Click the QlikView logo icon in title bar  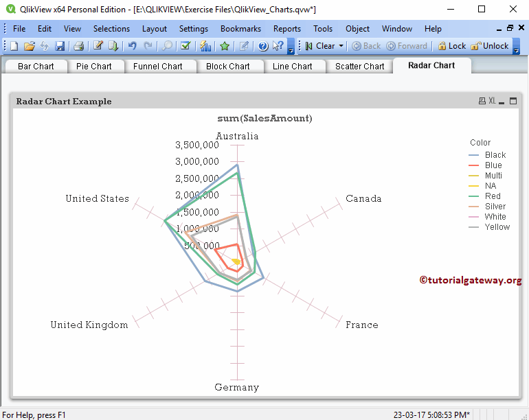click(11, 9)
